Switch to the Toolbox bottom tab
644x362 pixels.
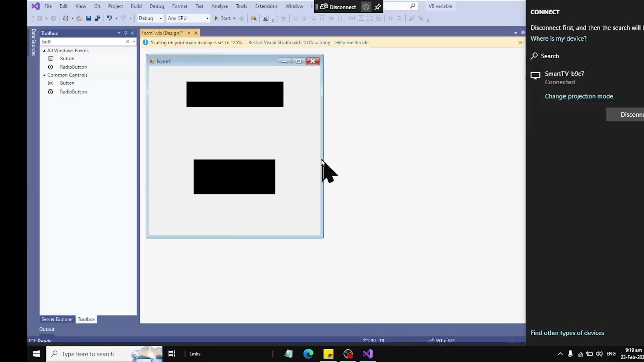coord(86,319)
